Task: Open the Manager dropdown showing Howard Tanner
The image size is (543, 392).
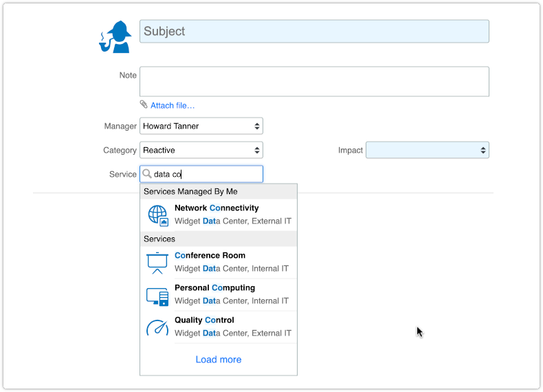Action: (201, 126)
